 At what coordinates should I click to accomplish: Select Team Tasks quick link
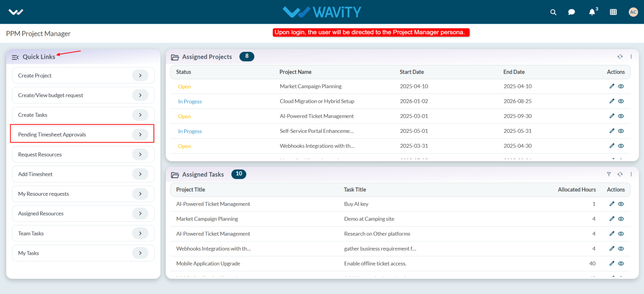[83, 233]
